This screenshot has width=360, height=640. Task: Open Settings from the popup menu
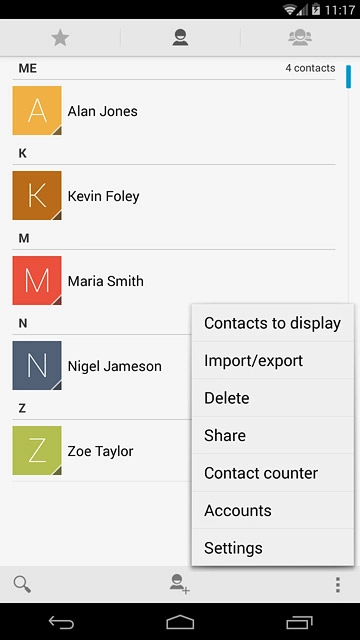point(273,547)
